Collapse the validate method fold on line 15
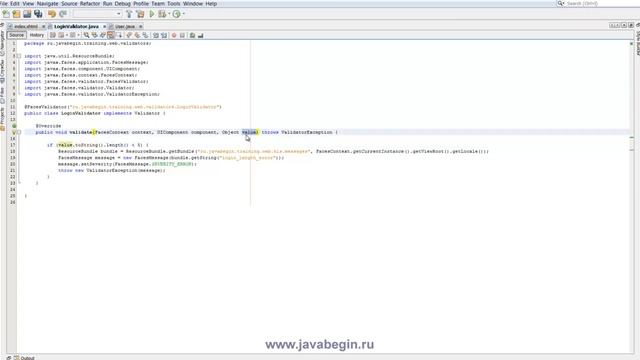Viewport: 640px width, 360px height. click(19, 132)
